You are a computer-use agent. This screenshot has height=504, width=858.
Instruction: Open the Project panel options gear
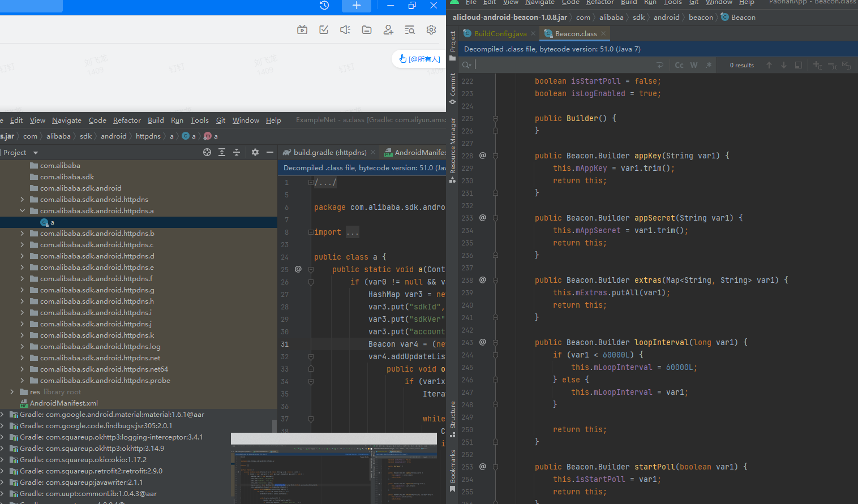pos(255,152)
